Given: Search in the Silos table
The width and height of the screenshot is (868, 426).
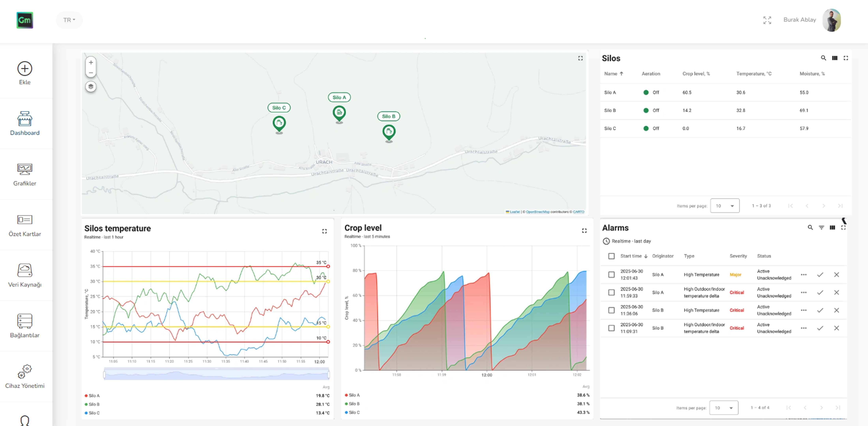Looking at the screenshot, I should coord(823,58).
